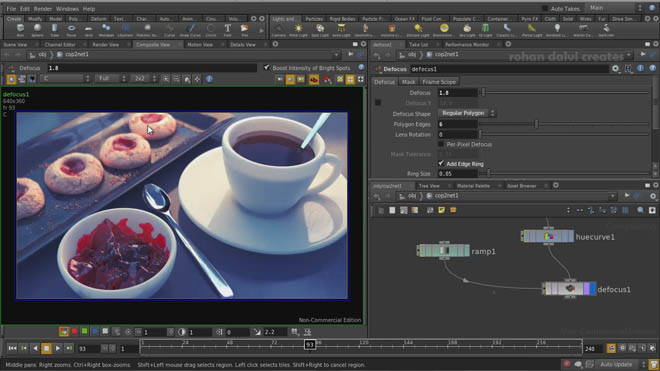Add a Sky Light

[467, 30]
